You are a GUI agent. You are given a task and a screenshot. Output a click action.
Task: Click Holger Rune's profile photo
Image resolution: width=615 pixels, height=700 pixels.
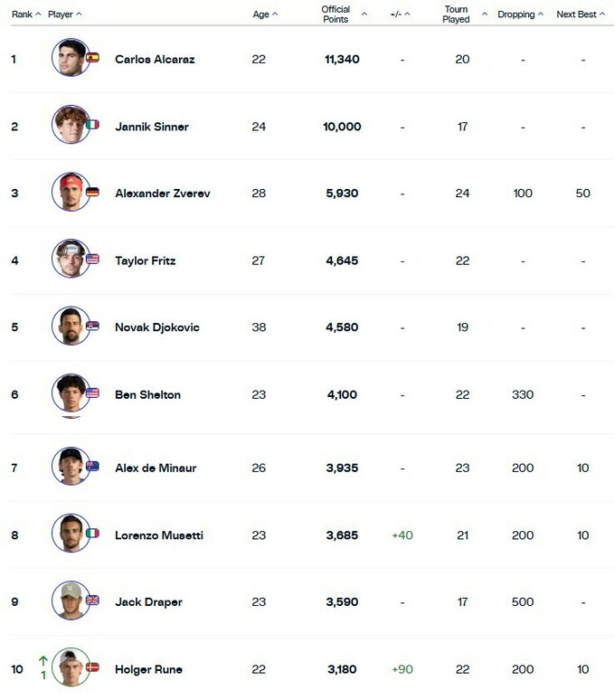tap(70, 668)
